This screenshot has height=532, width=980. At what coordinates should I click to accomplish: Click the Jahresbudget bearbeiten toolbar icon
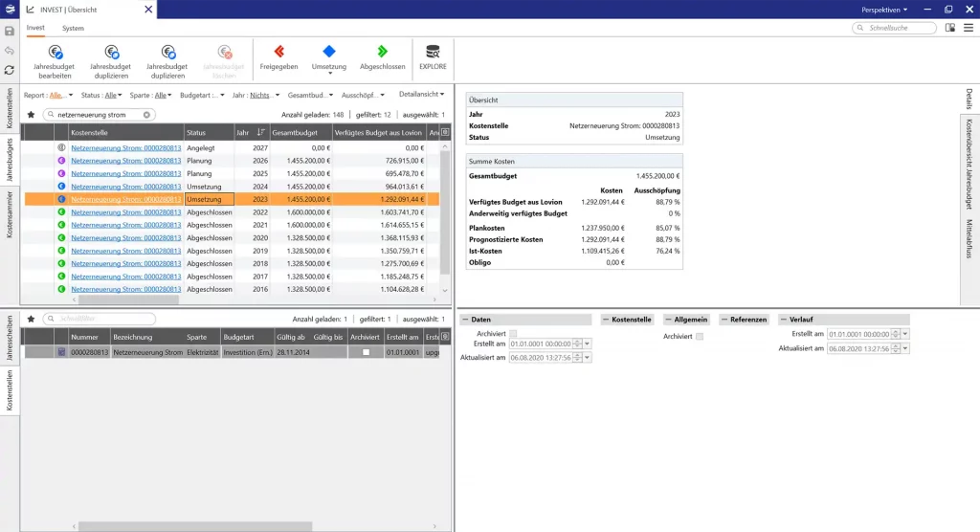[56, 53]
